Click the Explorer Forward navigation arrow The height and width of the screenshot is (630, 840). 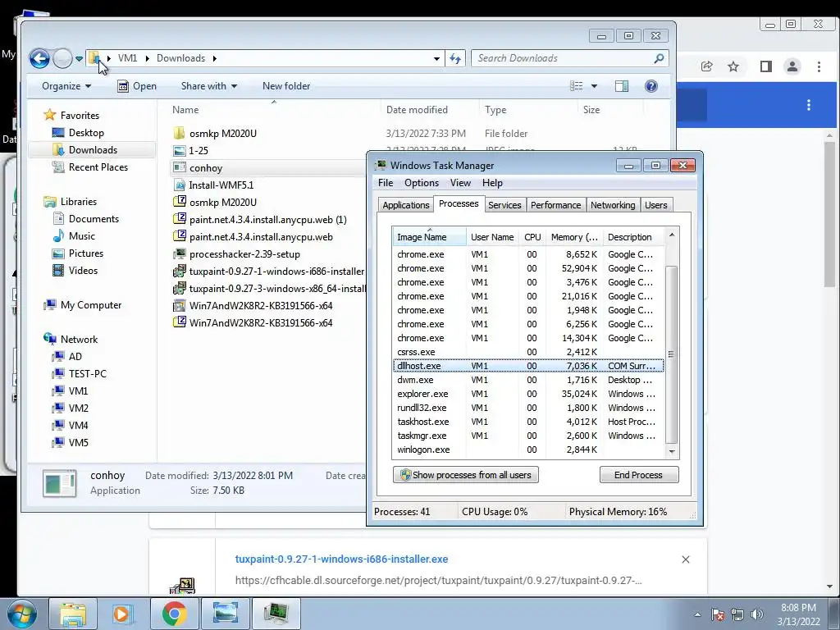pos(62,58)
